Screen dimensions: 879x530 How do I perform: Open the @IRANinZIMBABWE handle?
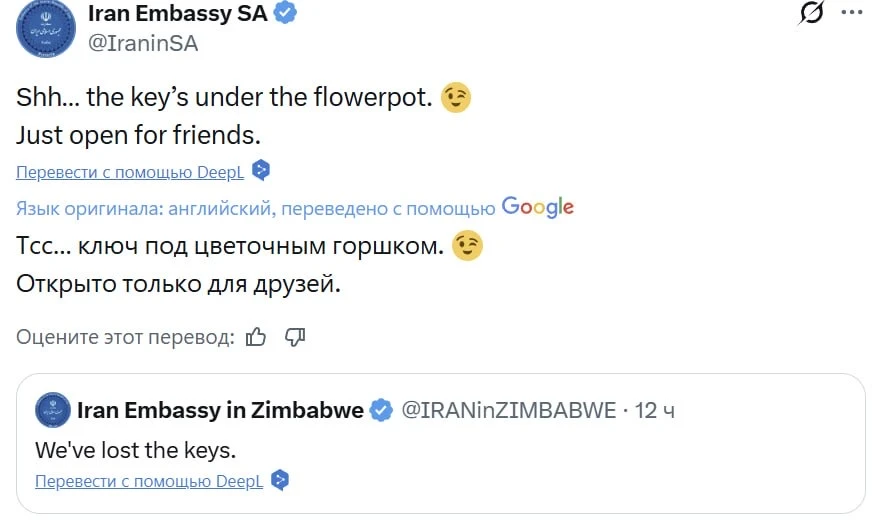(508, 410)
